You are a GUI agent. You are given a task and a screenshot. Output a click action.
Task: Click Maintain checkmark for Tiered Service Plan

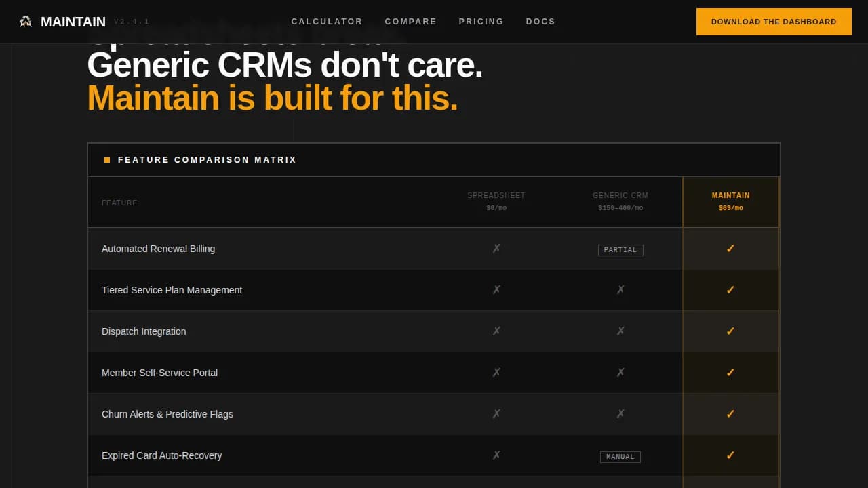tap(730, 290)
